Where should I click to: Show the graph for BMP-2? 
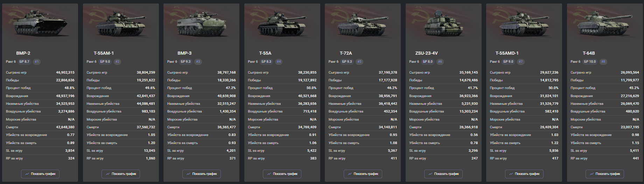(x=40, y=174)
